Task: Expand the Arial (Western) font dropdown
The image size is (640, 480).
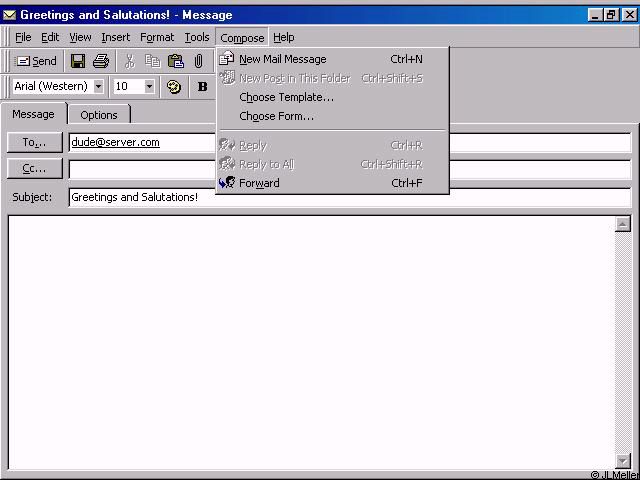Action: coord(98,87)
